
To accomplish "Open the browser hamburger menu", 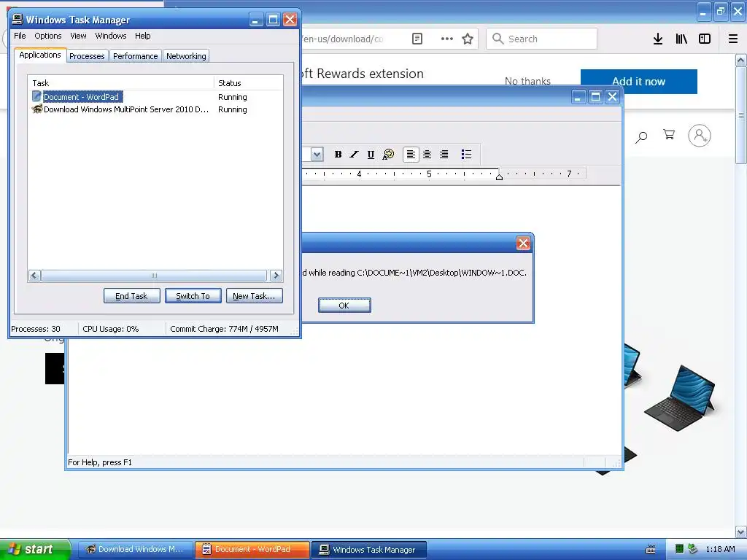I will [733, 39].
